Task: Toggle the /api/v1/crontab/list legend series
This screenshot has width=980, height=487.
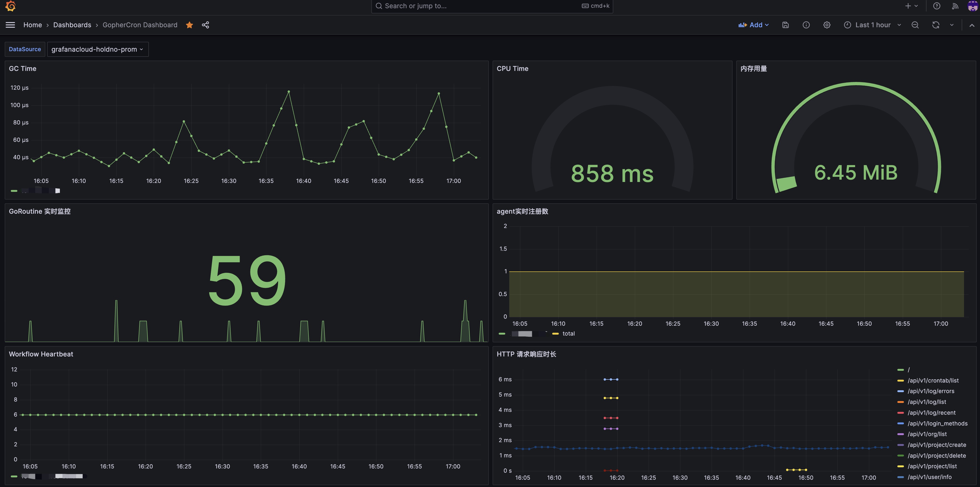Action: (x=933, y=380)
